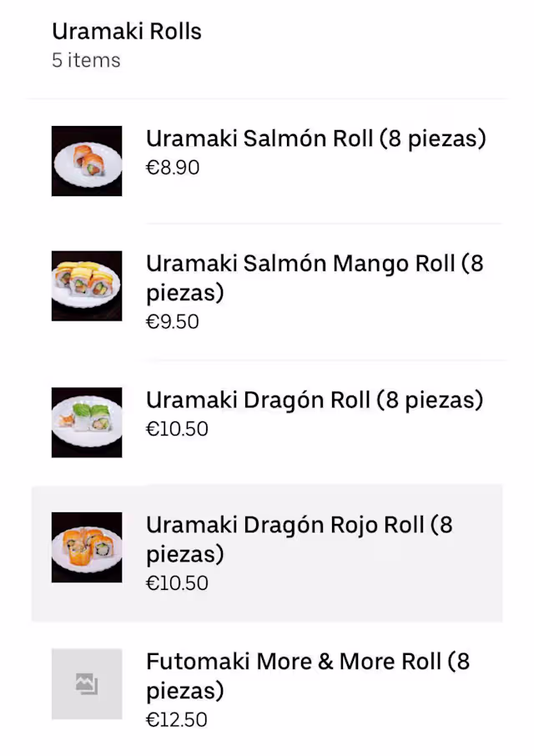Click the '5 items' count label
The width and height of the screenshot is (534, 756).
point(86,60)
